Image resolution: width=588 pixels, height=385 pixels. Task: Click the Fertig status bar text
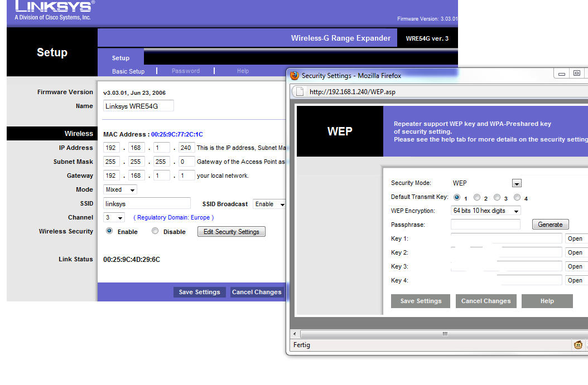click(x=301, y=345)
